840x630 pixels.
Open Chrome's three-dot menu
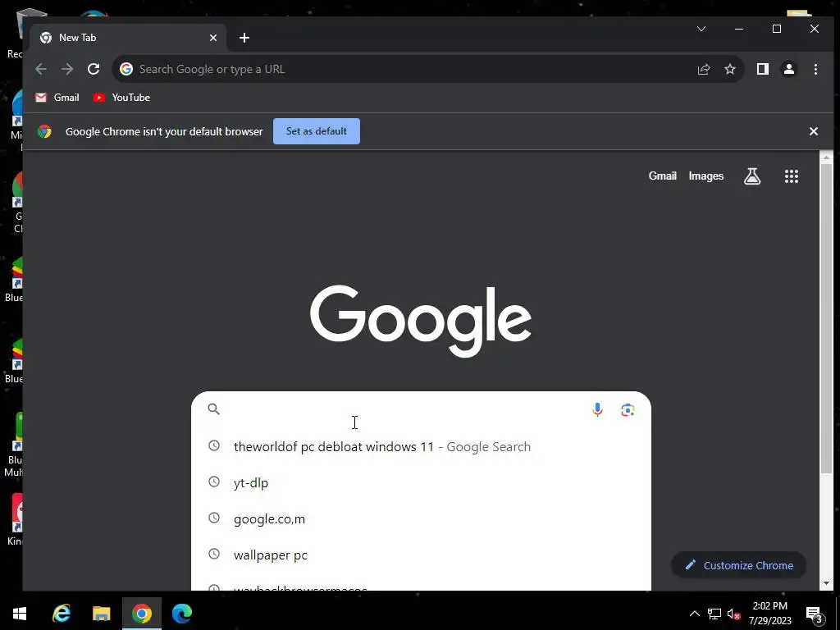click(x=815, y=69)
